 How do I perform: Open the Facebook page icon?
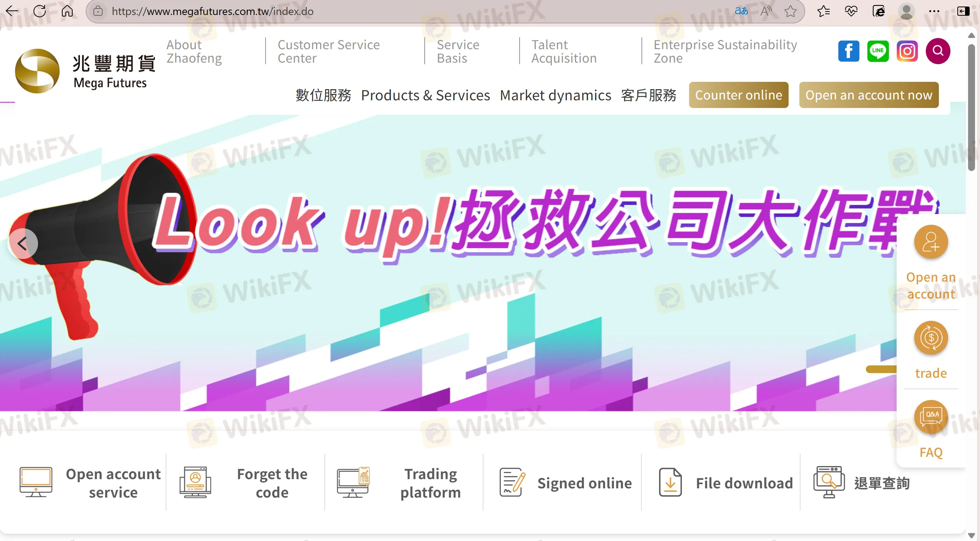point(848,51)
